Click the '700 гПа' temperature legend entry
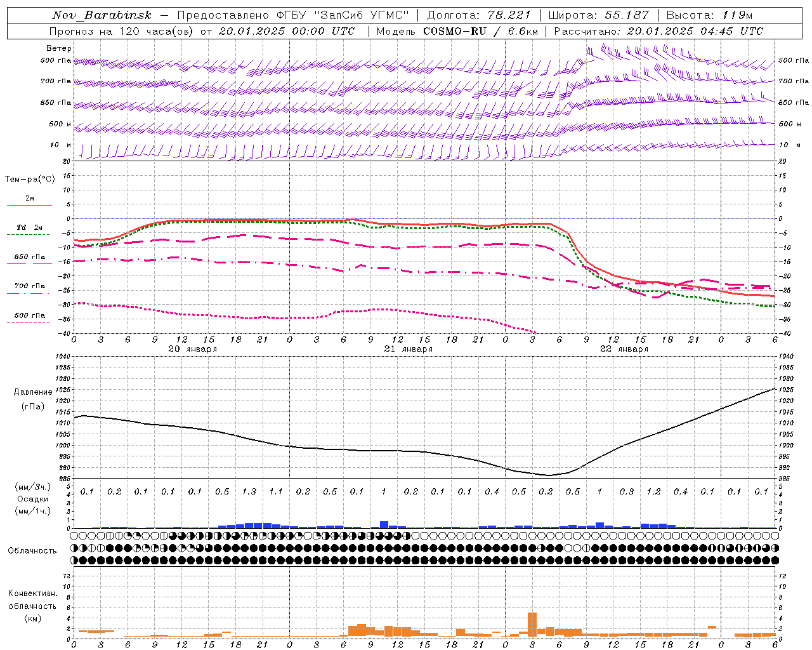Viewport: 812px width, 650px height. [x=30, y=286]
